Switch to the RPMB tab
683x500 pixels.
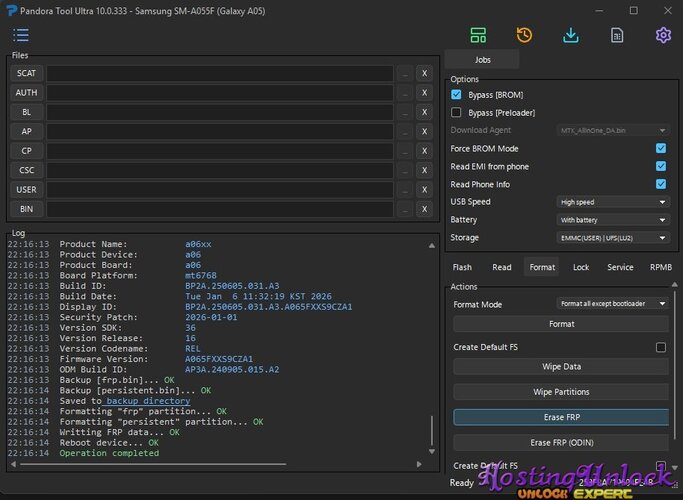coord(661,267)
